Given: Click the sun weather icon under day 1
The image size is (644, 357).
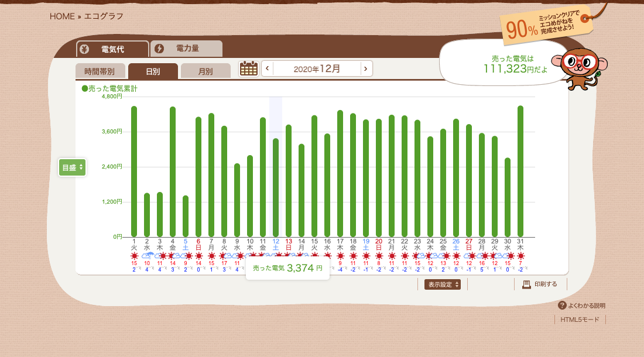Looking at the screenshot, I should [134, 256].
